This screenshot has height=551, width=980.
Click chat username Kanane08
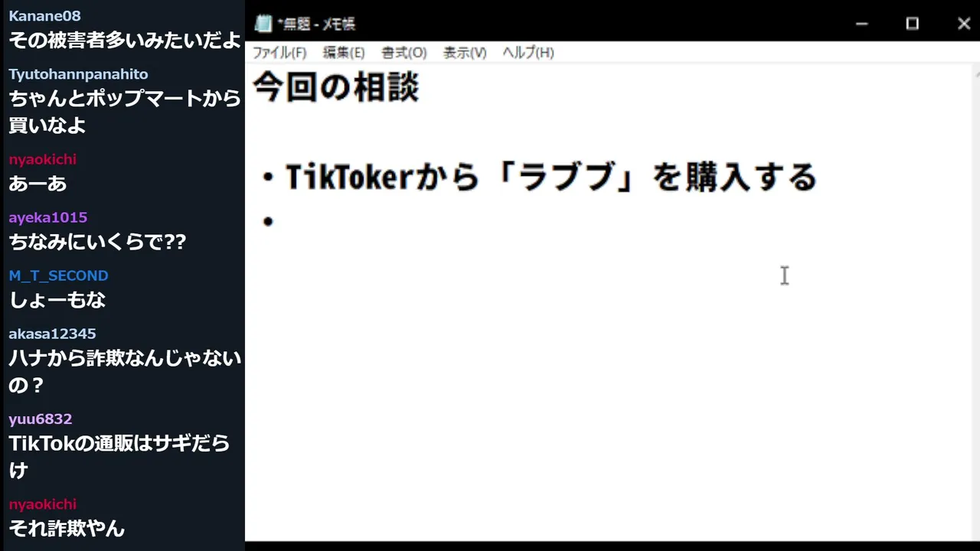click(44, 16)
